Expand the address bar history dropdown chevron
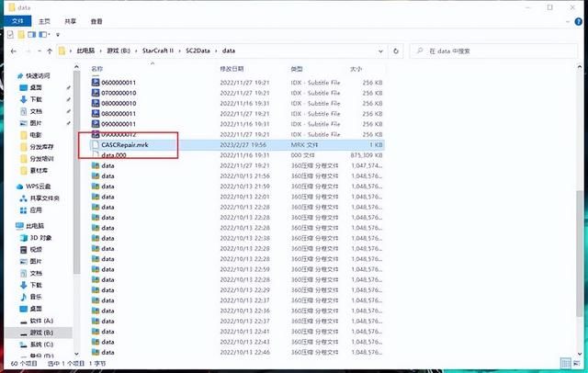The width and height of the screenshot is (588, 373). (x=380, y=51)
